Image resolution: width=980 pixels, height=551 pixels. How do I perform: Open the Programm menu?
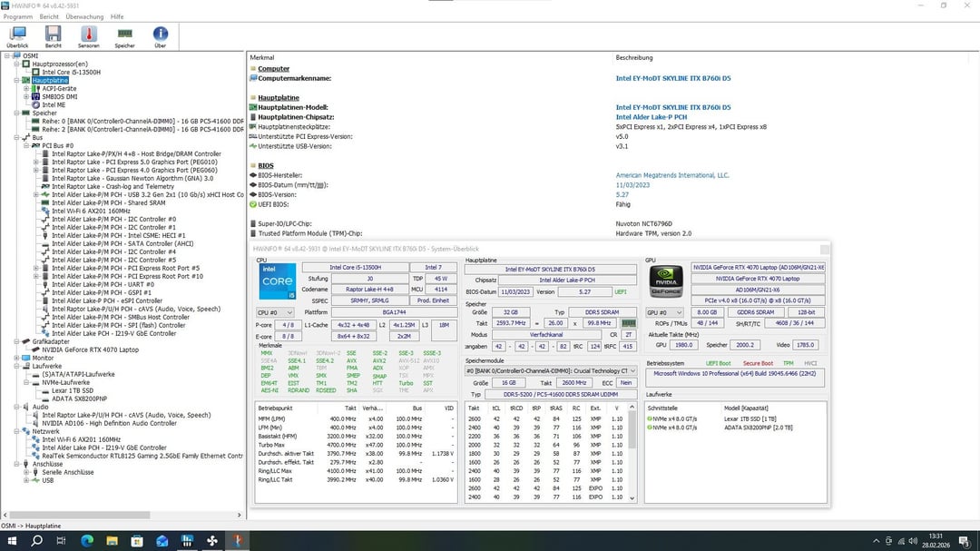click(18, 16)
